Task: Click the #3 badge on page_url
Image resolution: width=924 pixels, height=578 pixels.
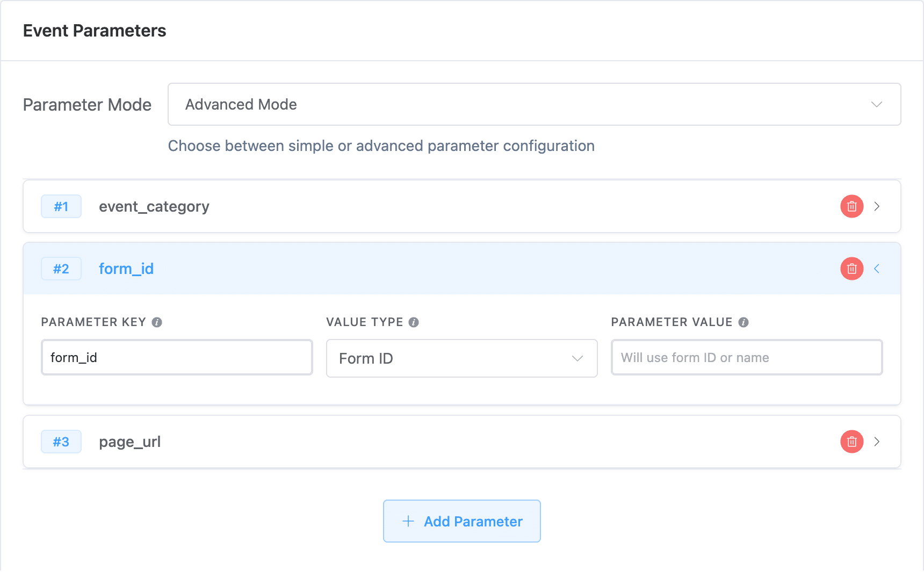Action: (x=61, y=442)
